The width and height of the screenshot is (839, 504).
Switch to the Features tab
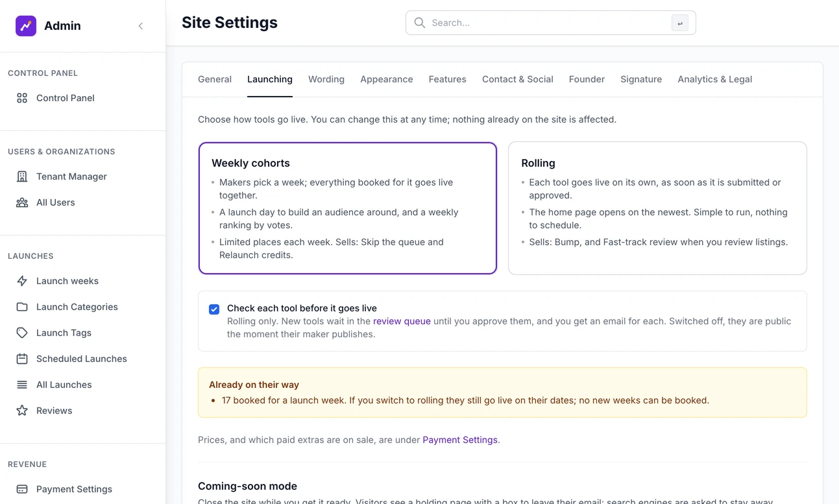click(x=448, y=79)
